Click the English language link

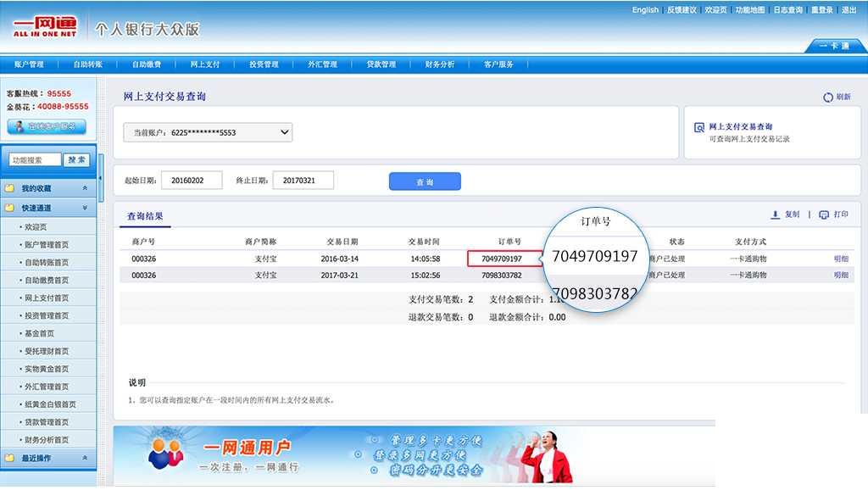pyautogui.click(x=645, y=9)
